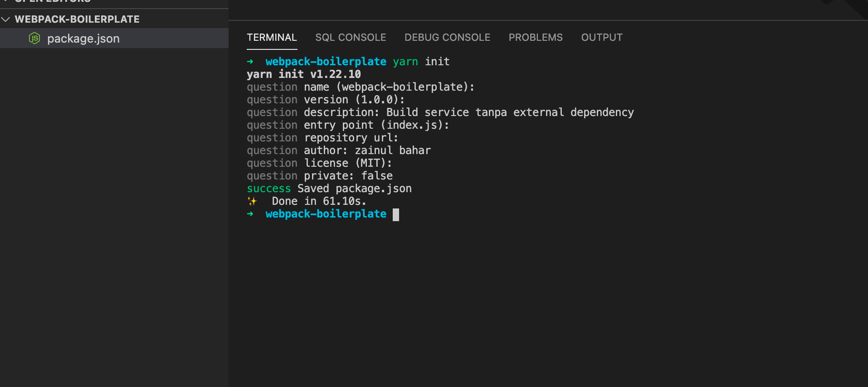Collapse the WEBPACK-BOILERPLATE folder chevron

tap(6, 19)
